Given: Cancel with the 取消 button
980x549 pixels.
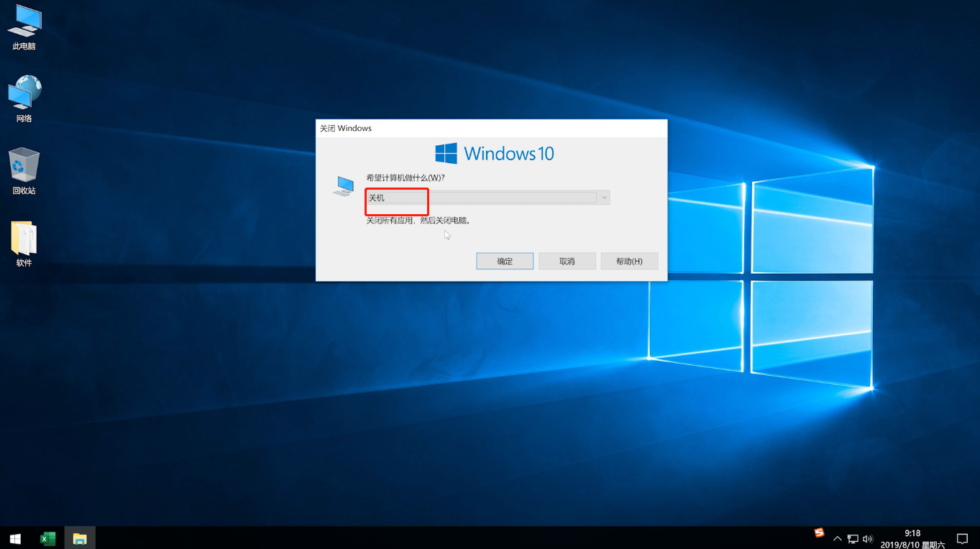Looking at the screenshot, I should 567,261.
